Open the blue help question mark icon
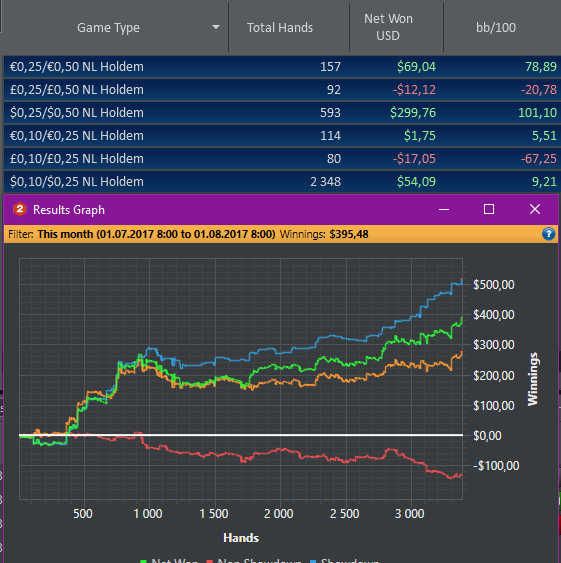 (x=548, y=234)
